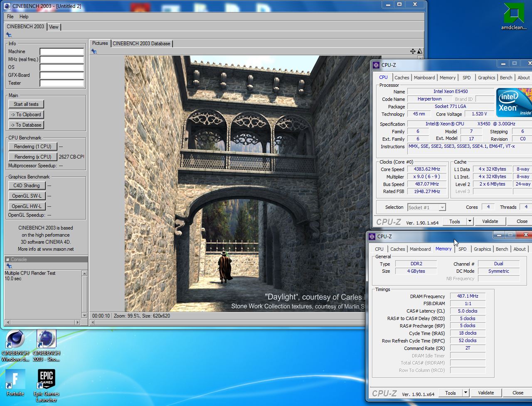Click Tools button in lower CPU-Z window
This screenshot has width=532, height=406.
click(x=451, y=393)
